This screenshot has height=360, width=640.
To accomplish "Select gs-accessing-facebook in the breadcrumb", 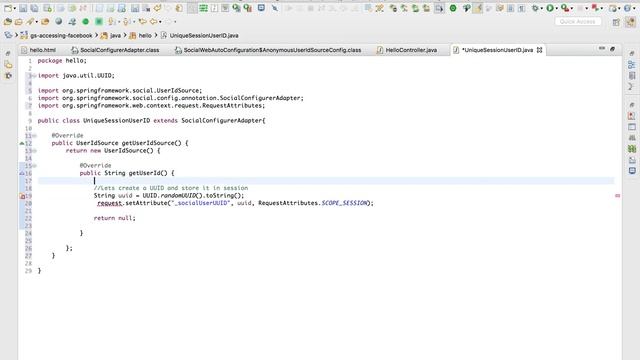I will point(61,36).
